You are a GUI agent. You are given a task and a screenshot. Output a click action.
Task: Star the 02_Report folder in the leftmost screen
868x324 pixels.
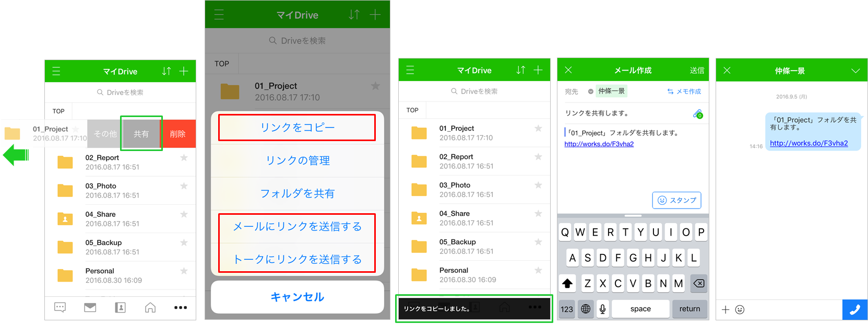point(184,158)
